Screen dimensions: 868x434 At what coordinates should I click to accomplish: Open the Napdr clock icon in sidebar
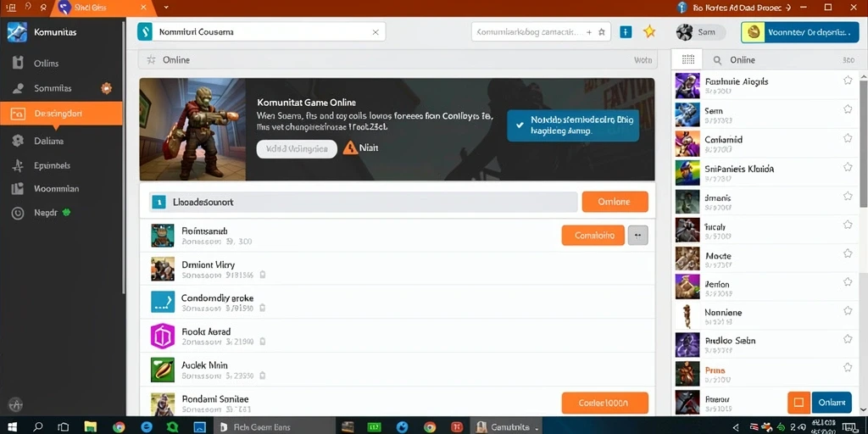point(18,213)
